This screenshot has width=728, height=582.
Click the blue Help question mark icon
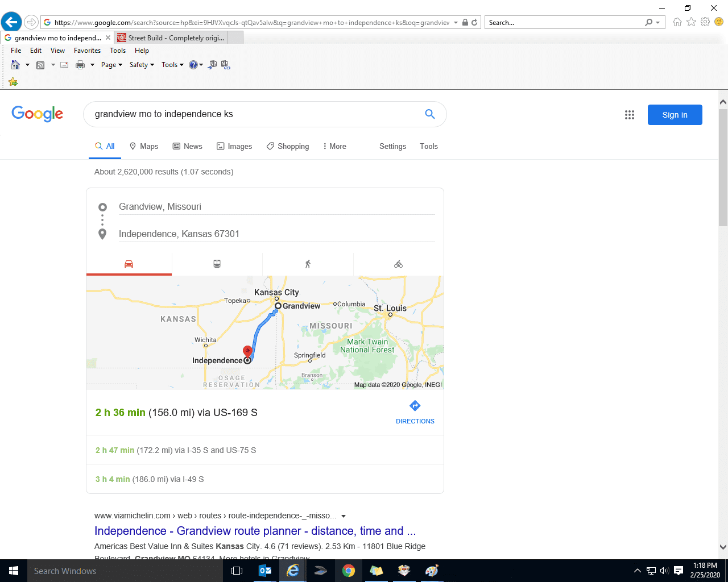click(193, 65)
